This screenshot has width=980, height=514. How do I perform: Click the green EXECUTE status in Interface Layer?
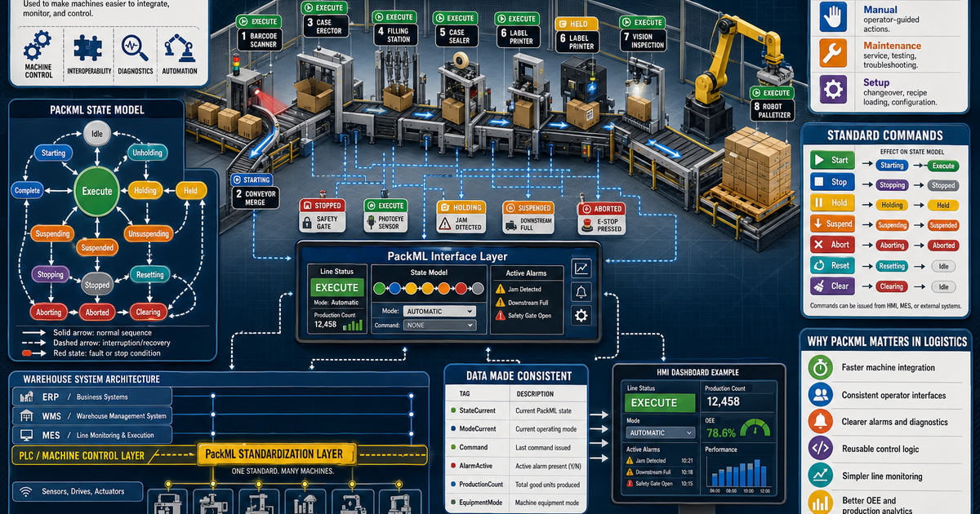pos(336,287)
